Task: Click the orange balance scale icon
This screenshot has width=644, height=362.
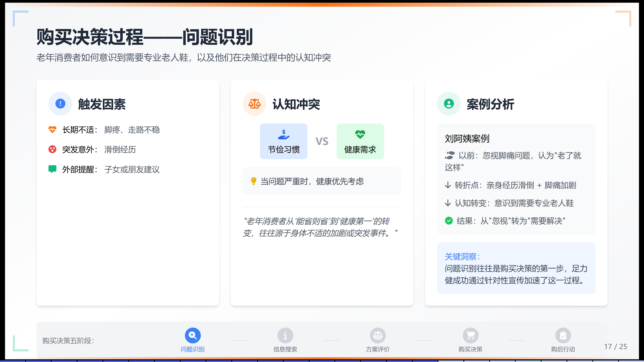Action: tap(254, 104)
